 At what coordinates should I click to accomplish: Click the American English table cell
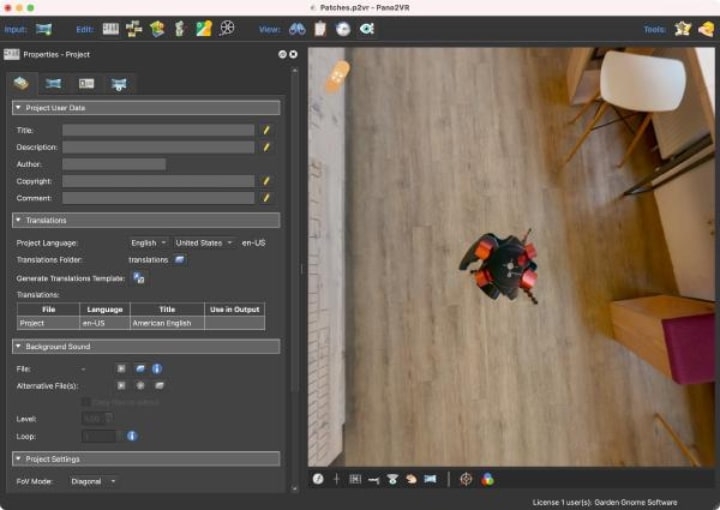167,323
